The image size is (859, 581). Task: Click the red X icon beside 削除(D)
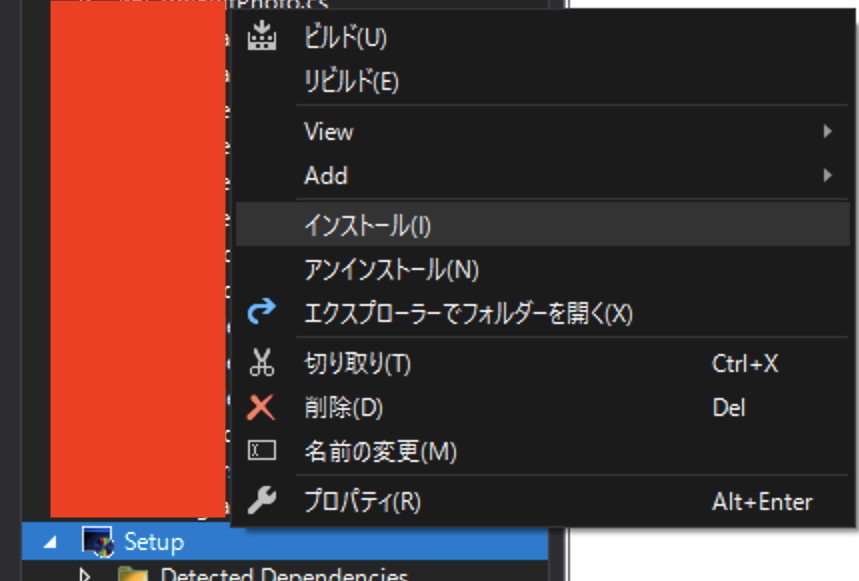tap(260, 408)
